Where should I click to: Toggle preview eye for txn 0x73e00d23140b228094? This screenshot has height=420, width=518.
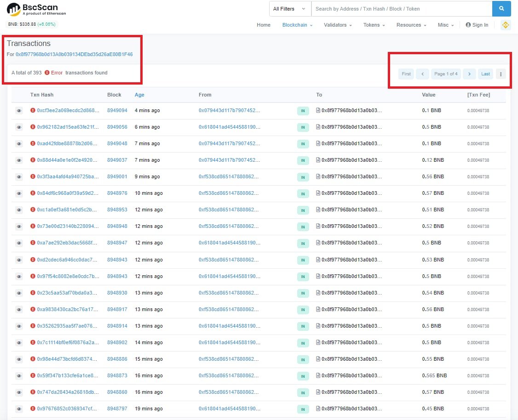(x=19, y=227)
